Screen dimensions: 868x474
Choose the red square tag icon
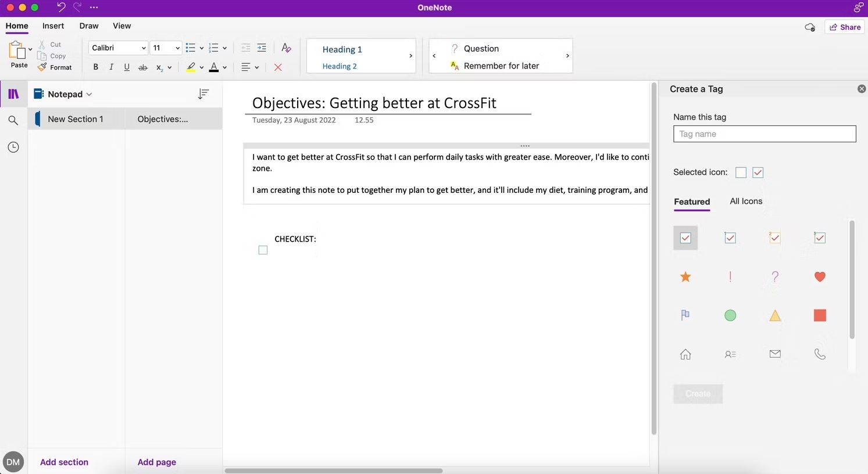[x=820, y=315]
